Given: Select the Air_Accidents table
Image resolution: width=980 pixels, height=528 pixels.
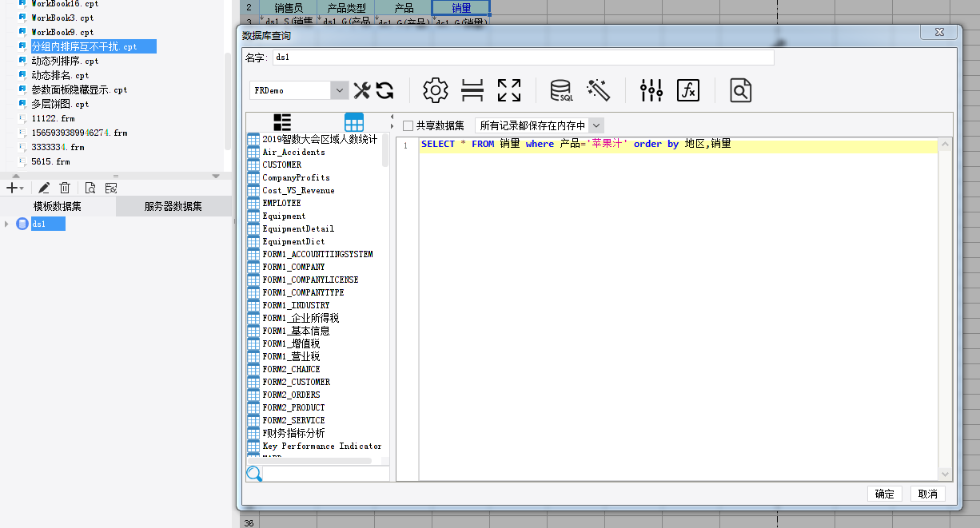Looking at the screenshot, I should coord(293,152).
